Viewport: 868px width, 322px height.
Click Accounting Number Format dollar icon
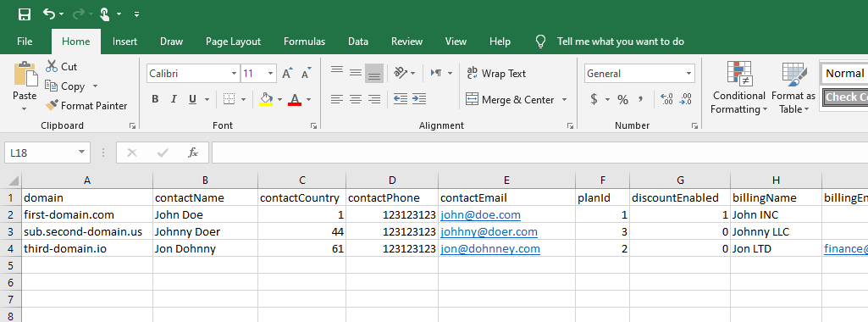pos(594,99)
